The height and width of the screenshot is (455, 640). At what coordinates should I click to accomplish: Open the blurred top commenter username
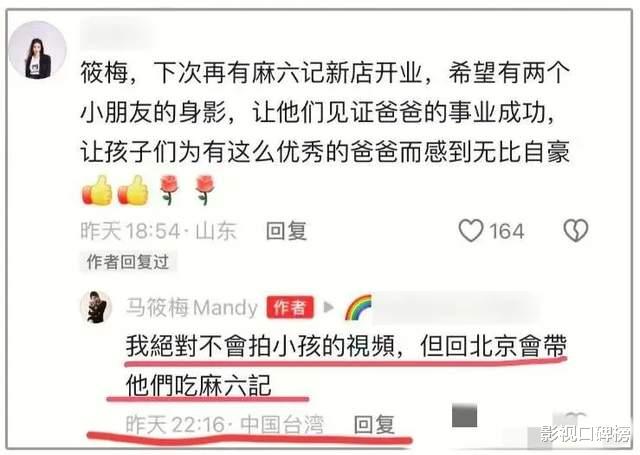(x=117, y=33)
